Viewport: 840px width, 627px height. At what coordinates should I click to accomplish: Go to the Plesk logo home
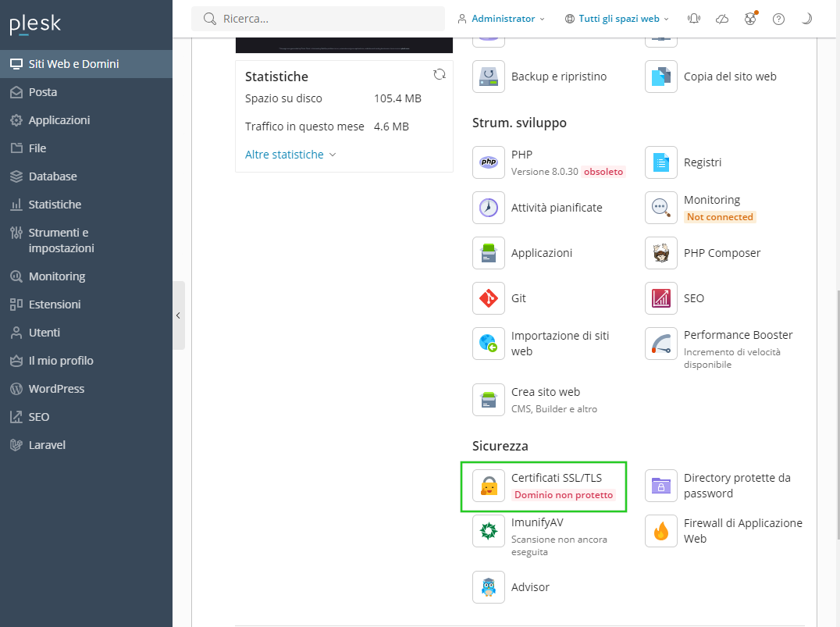[x=35, y=23]
